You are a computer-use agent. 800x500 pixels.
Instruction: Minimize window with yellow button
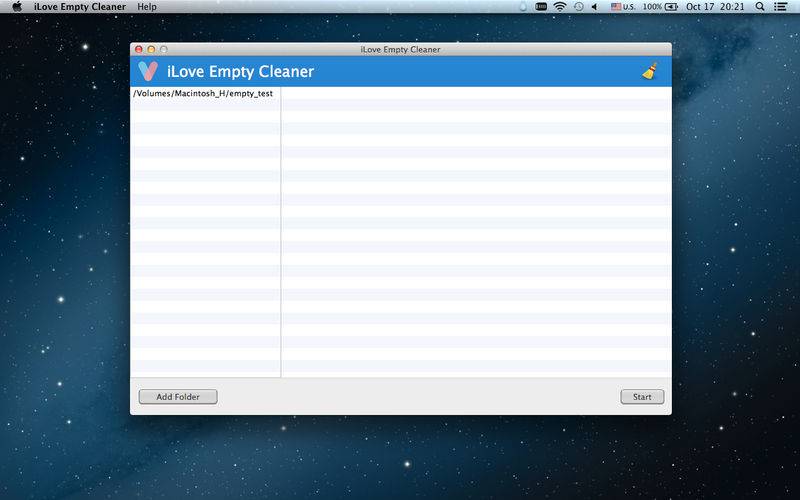(151, 49)
